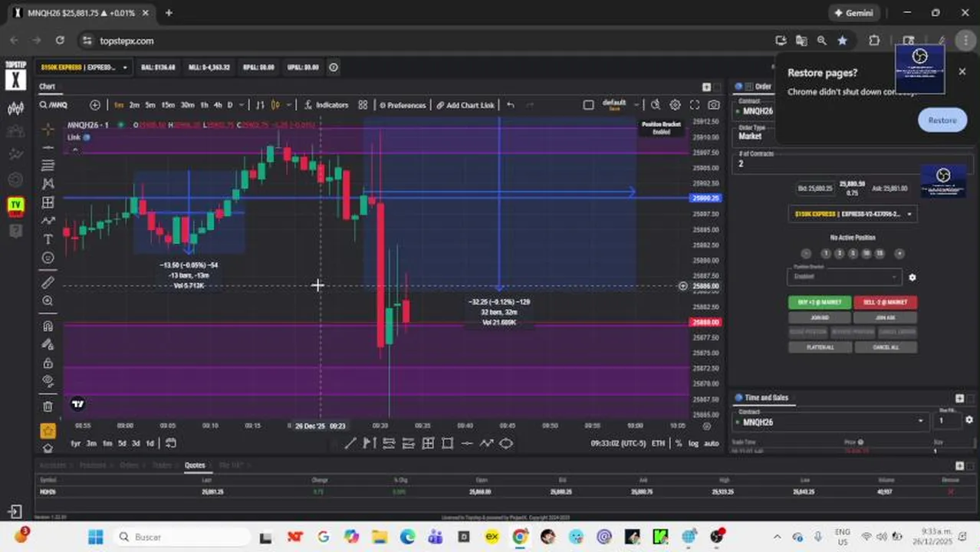Select the ruler measure tool
980x552 pixels.
click(x=48, y=282)
